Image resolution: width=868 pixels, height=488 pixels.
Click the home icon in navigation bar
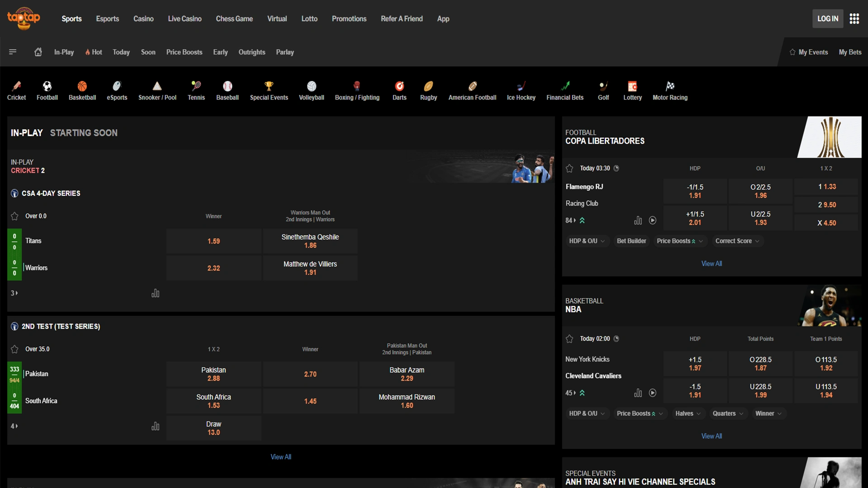pos(38,52)
